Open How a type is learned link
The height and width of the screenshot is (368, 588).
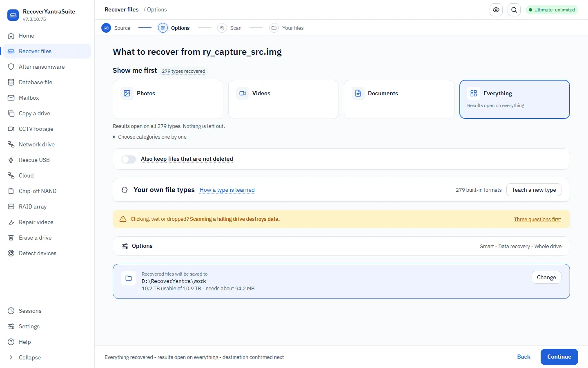[x=227, y=190]
